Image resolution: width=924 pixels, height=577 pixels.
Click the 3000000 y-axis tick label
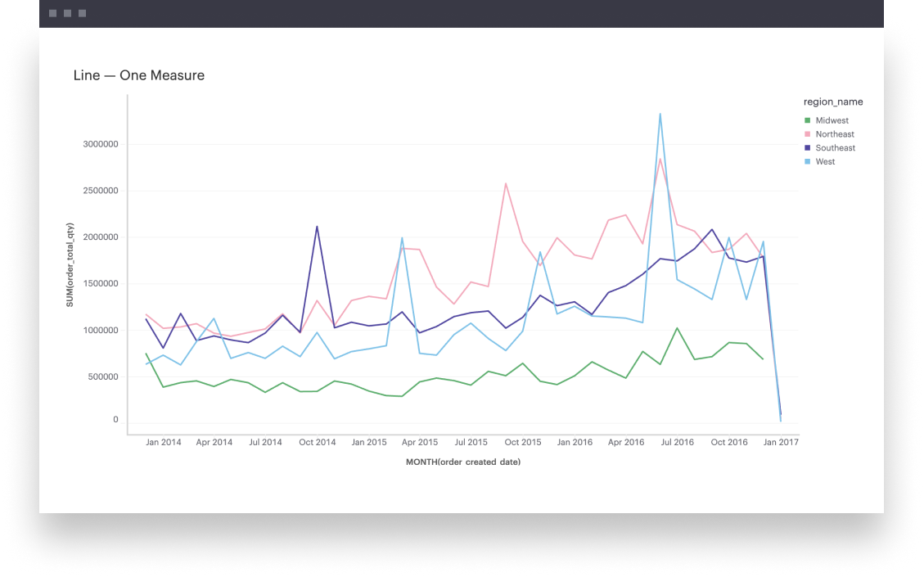pos(100,145)
